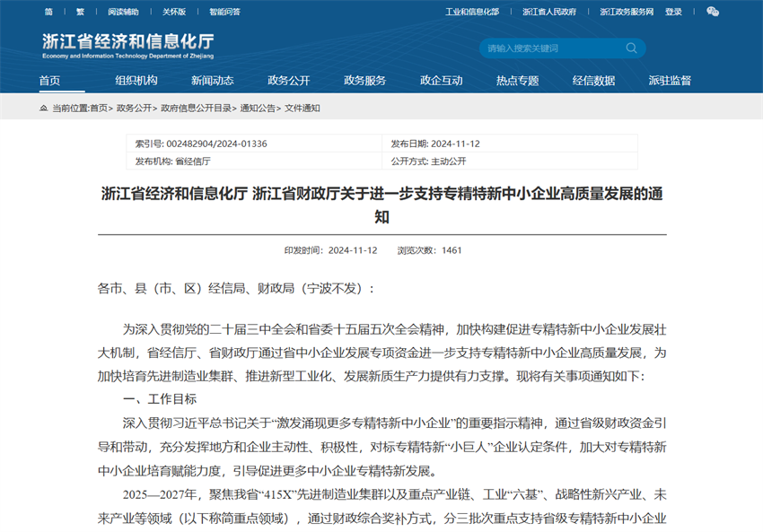Screen dimensions: 763x532
Task: Switch to Traditional Chinese (繁)
Action: pos(80,12)
